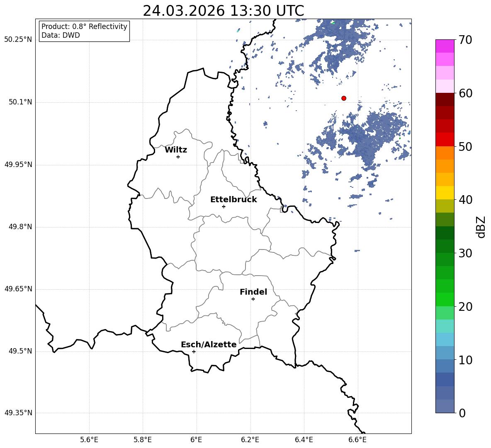This screenshot has height=448, width=491.
Task: Click the 20 value on colorbar
Action: 465,306
